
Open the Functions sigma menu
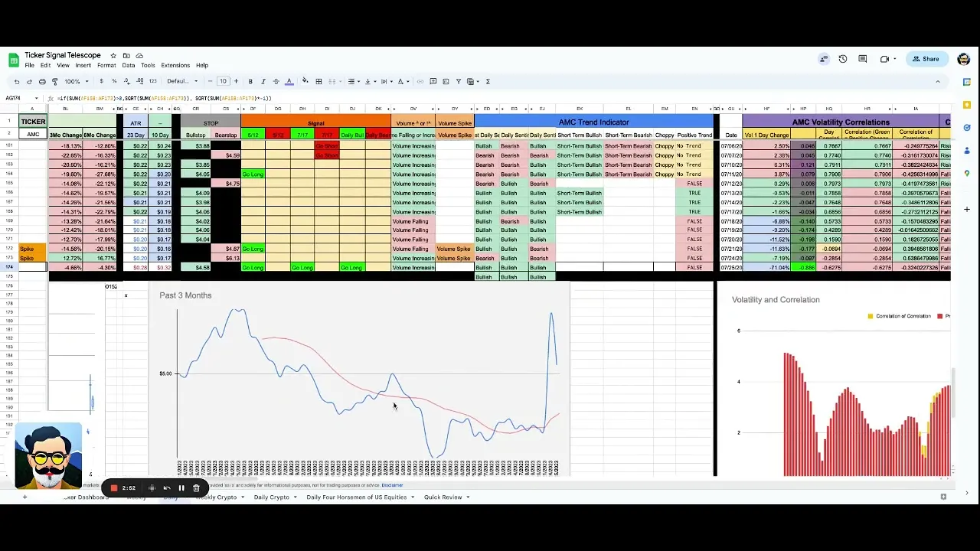(x=488, y=81)
